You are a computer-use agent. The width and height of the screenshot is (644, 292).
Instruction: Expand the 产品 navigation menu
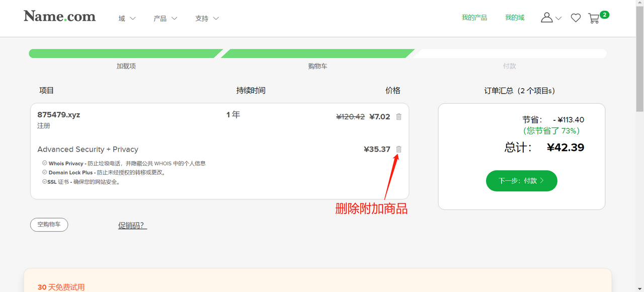165,19
